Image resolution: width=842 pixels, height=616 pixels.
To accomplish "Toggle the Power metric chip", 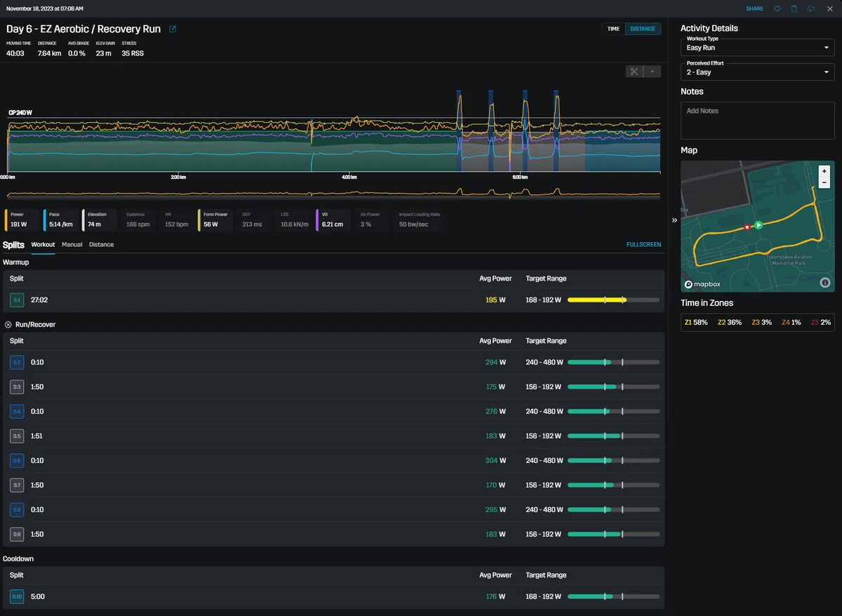I will (x=22, y=220).
